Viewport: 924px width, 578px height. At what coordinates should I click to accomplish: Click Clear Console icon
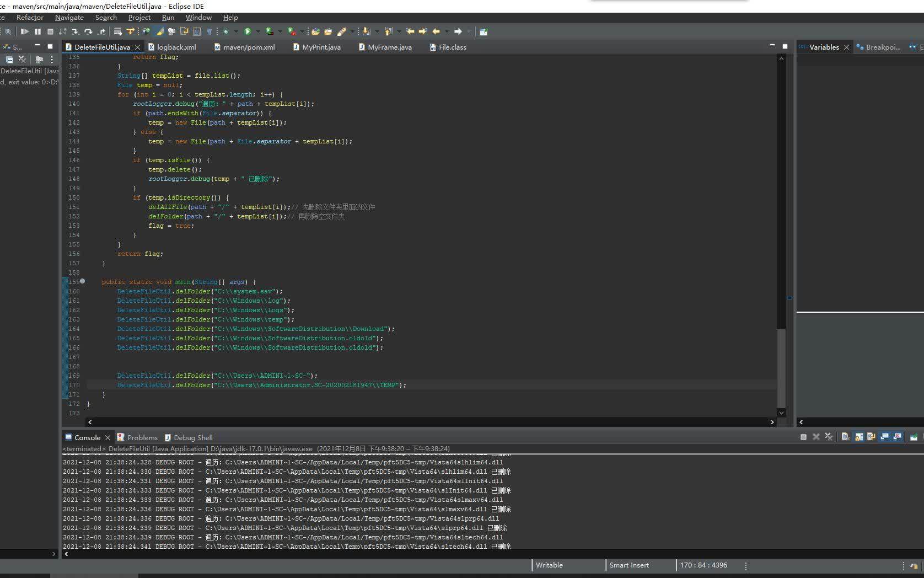[845, 437]
